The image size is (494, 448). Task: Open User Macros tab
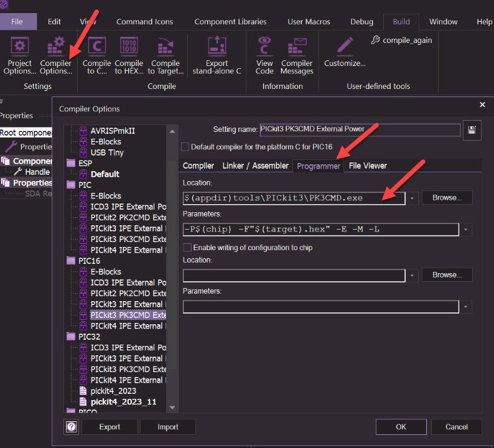(x=309, y=21)
